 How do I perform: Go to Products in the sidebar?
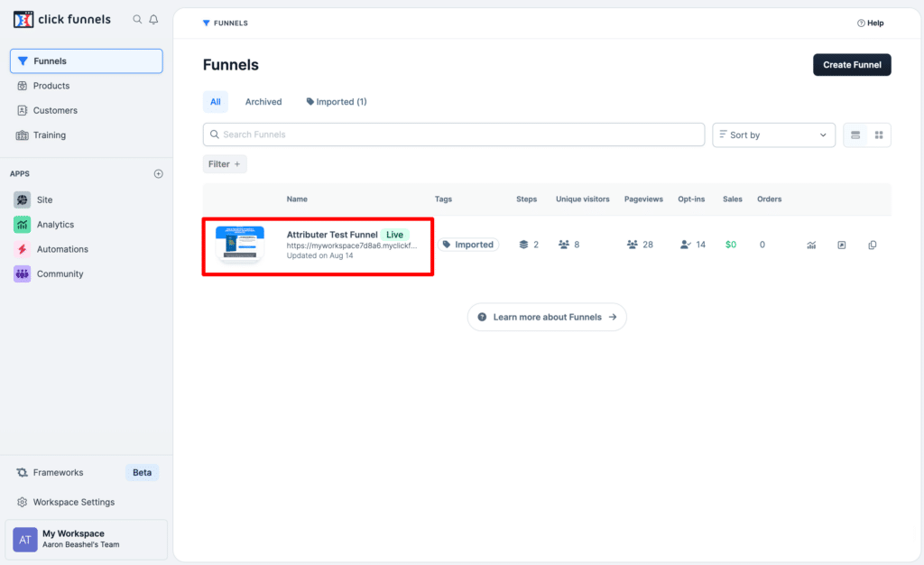[51, 86]
